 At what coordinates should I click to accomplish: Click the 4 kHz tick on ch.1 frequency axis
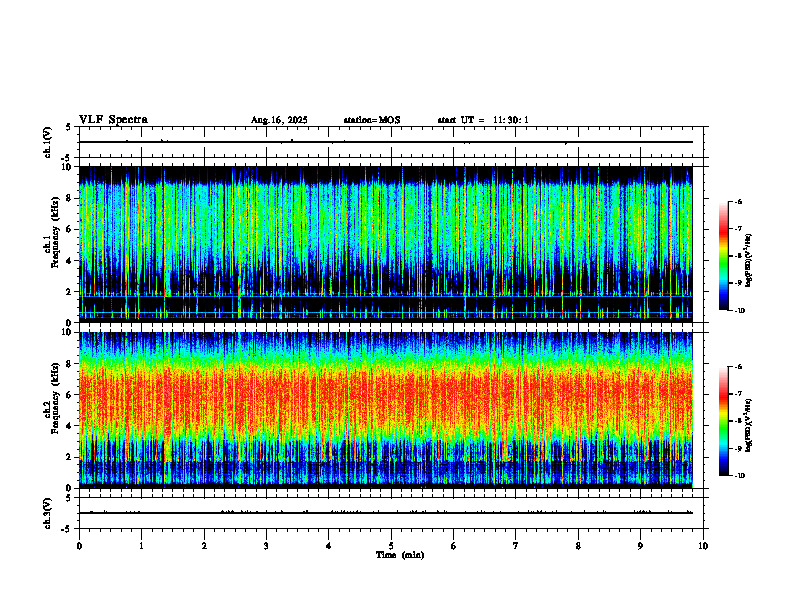tap(70, 261)
